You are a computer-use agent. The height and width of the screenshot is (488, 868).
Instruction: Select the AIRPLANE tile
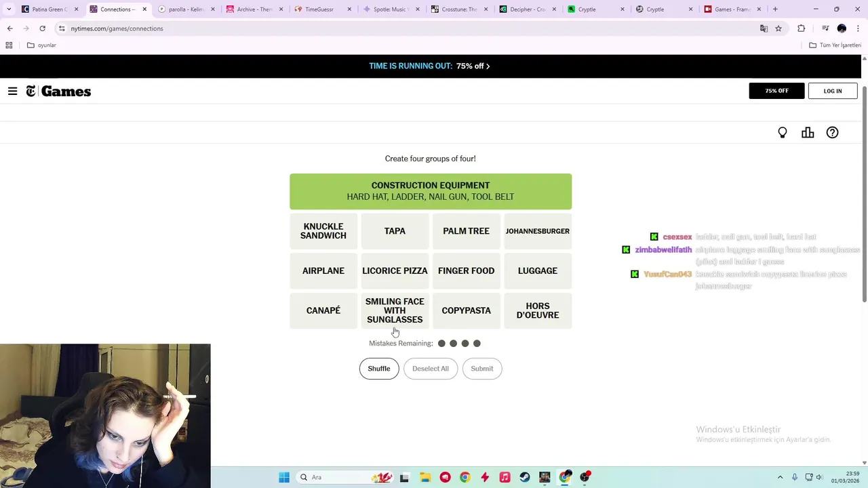pos(323,270)
